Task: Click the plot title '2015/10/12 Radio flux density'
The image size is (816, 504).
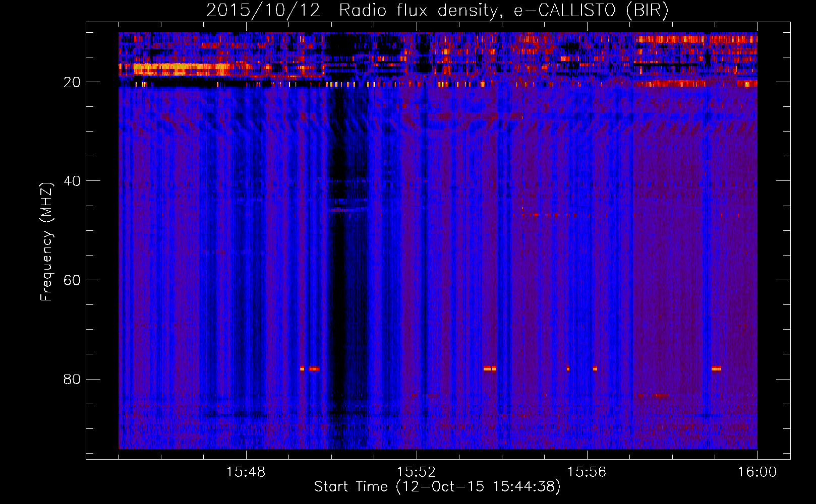Action: 437,11
